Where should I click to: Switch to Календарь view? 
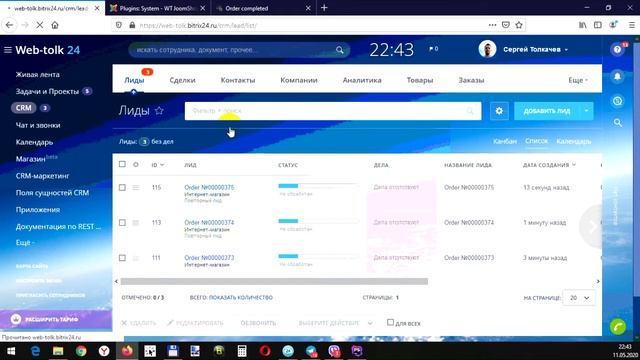(573, 141)
